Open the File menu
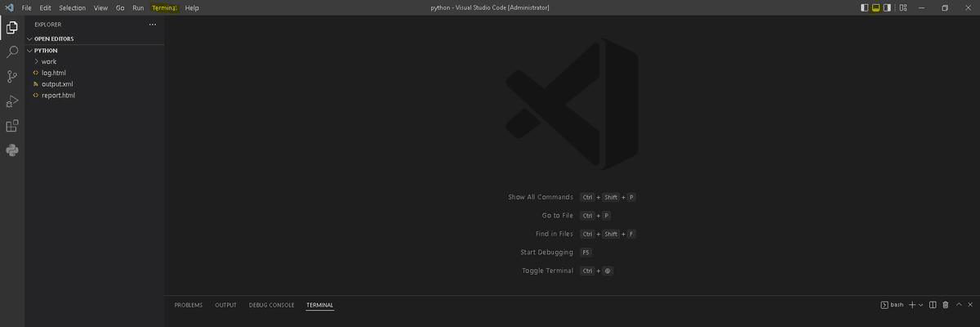This screenshot has height=327, width=980. click(27, 7)
